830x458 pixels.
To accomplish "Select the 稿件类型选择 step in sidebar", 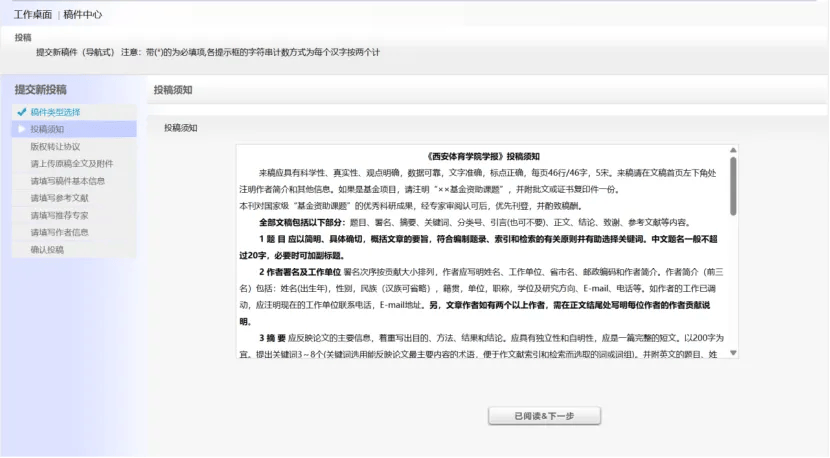I will (x=55, y=112).
